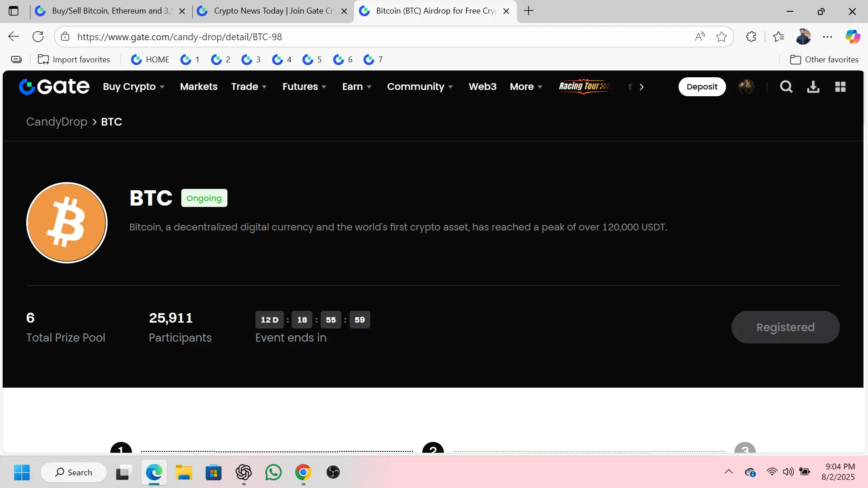868x488 pixels.
Task: Expand the Community dropdown menu
Action: point(420,87)
